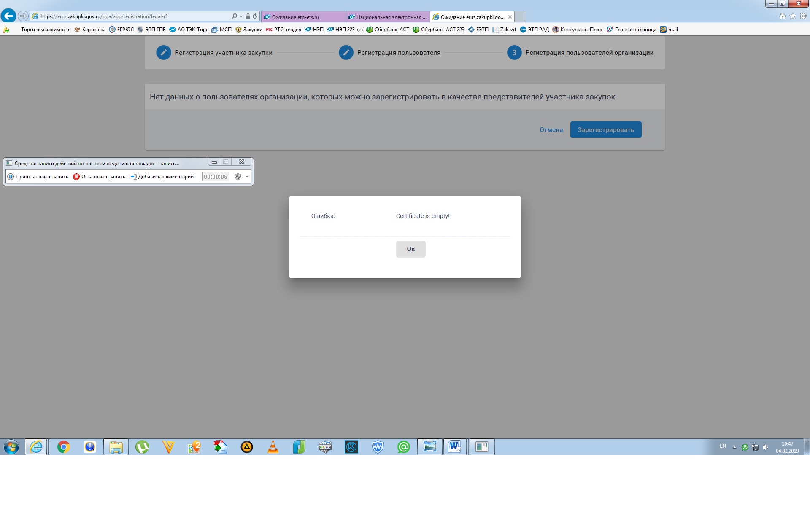Open Microsoft Word taskbar icon

pos(454,447)
